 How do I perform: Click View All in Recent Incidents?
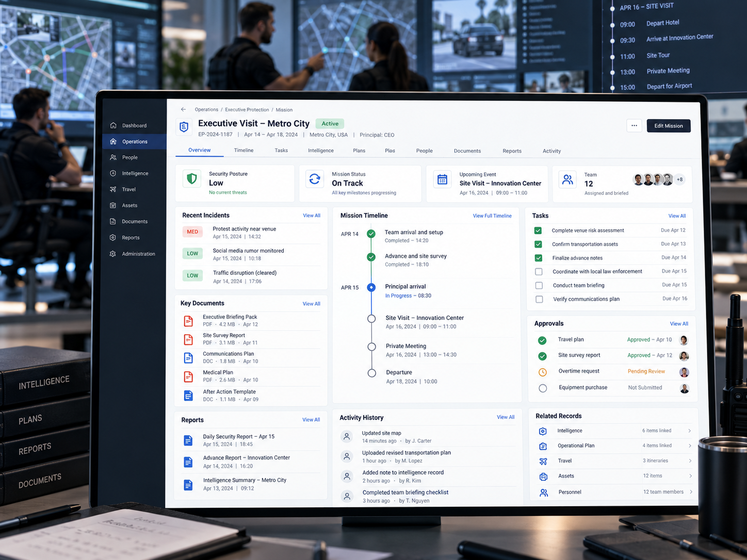coord(312,216)
